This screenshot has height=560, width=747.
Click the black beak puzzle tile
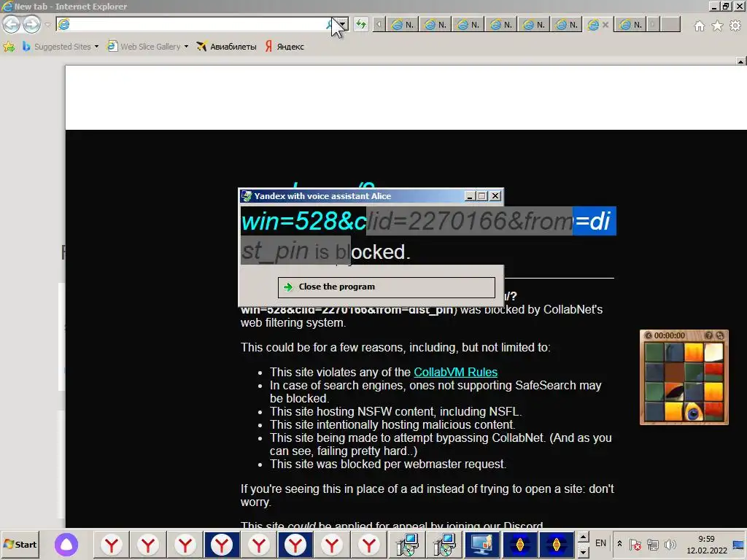[674, 392]
